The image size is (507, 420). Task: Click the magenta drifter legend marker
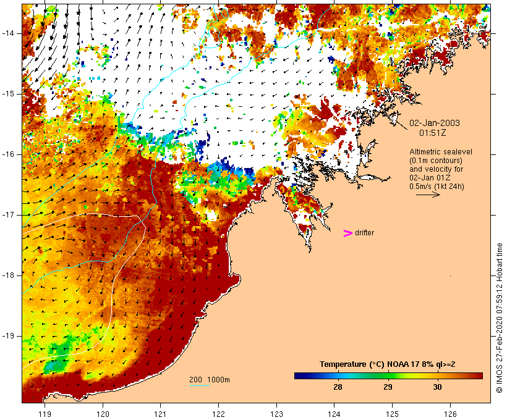pos(348,233)
